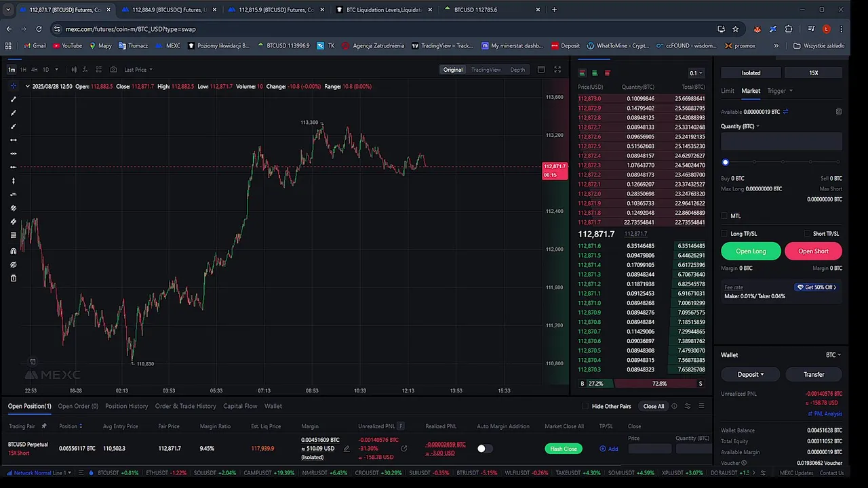The height and width of the screenshot is (488, 868).
Task: Reload the MEXC page
Action: click(x=39, y=29)
